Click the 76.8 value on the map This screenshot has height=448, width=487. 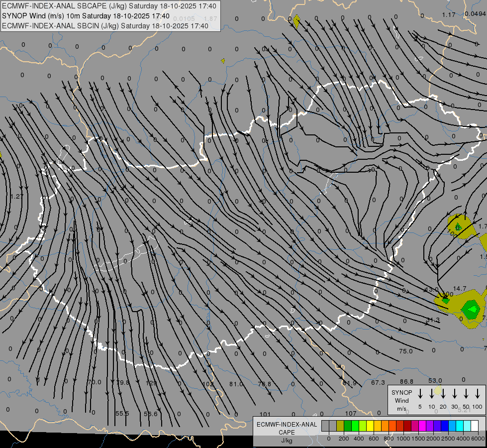pos(264,384)
